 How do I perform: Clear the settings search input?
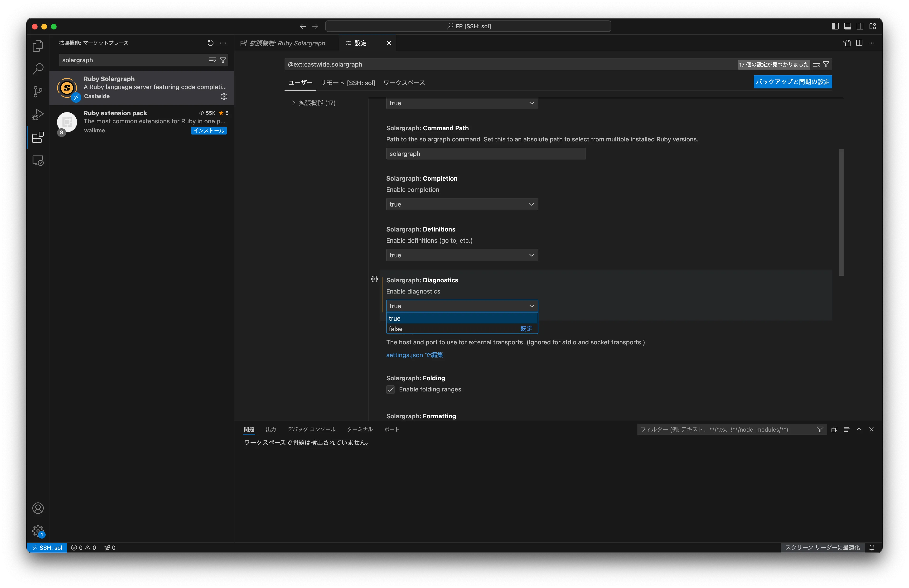(816, 64)
